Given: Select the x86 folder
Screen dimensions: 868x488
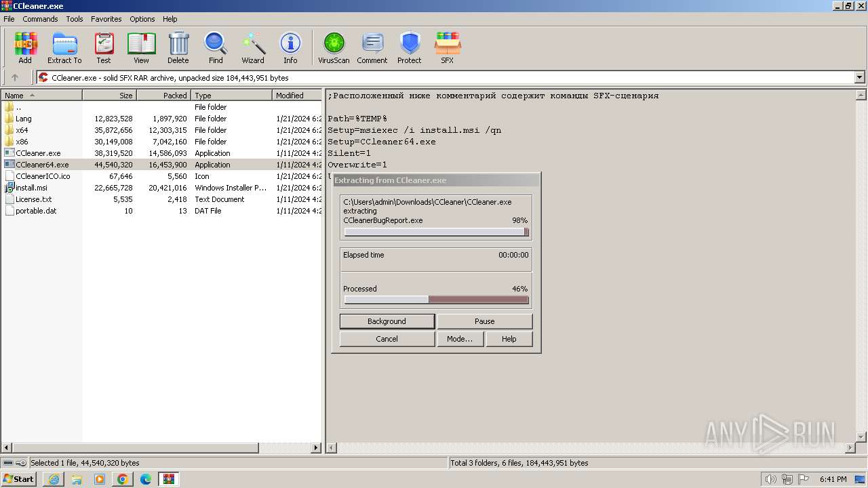Looking at the screenshot, I should [22, 142].
